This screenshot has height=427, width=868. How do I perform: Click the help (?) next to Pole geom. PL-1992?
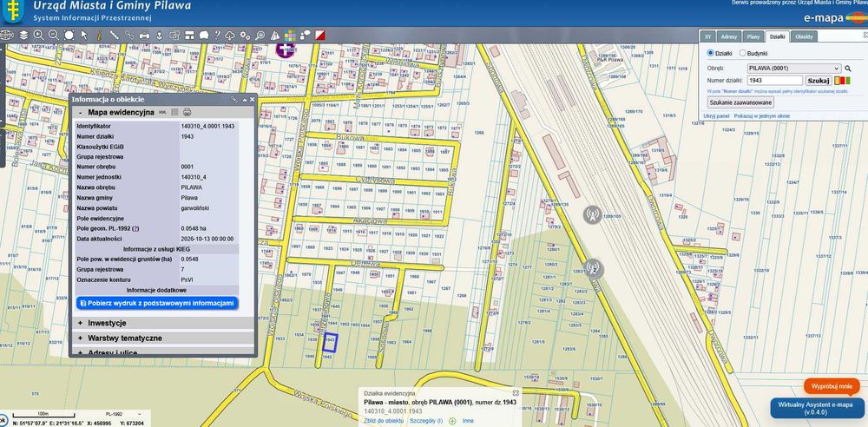[x=135, y=228]
